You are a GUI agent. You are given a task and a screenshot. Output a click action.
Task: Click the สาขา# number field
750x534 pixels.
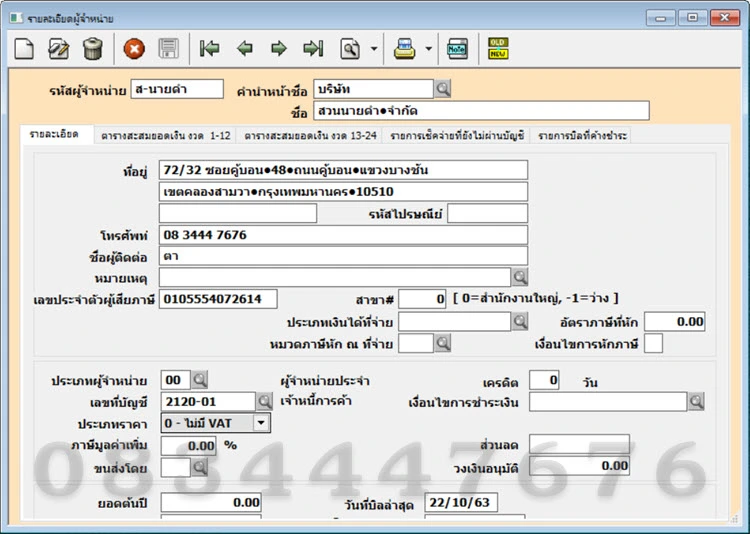[x=422, y=299]
